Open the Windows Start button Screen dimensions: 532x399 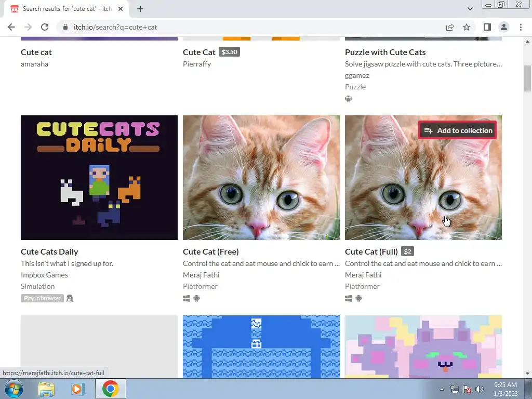[14, 389]
